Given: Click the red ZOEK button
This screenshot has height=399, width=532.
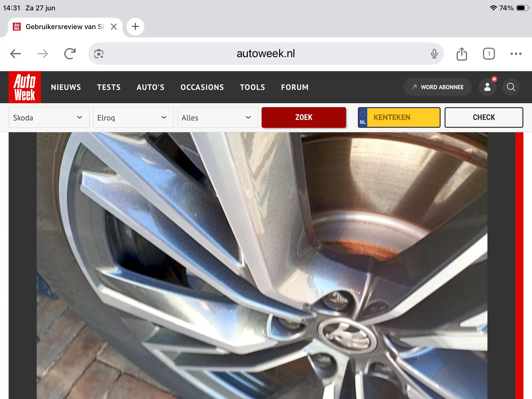Looking at the screenshot, I should 304,117.
